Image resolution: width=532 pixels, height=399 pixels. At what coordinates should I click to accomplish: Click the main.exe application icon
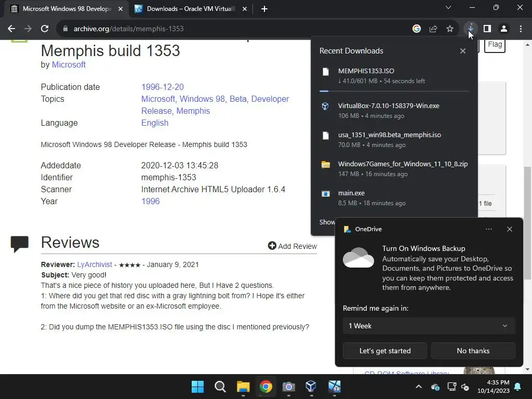point(326,194)
